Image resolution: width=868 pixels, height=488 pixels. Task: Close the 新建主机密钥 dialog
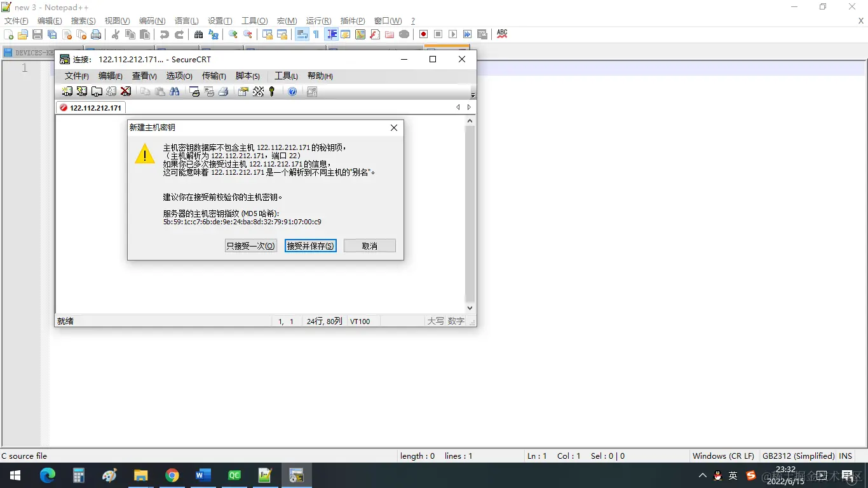click(394, 128)
